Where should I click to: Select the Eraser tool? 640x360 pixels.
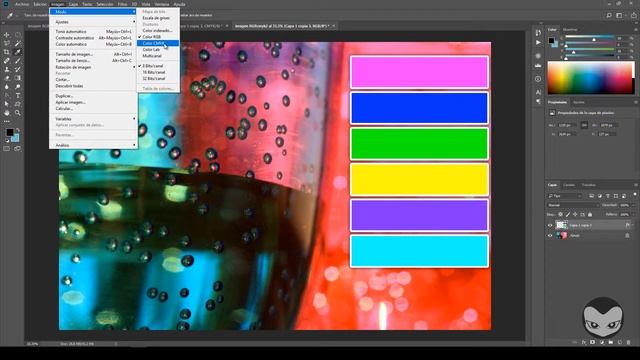(x=7, y=78)
